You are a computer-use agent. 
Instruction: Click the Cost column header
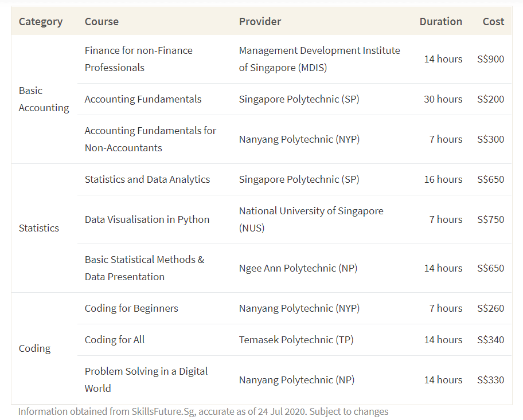tap(493, 21)
